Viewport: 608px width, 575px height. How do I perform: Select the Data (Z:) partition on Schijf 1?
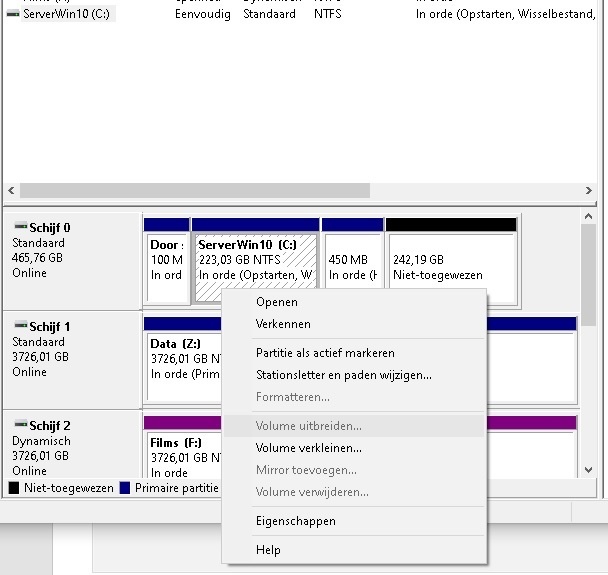pos(182,360)
